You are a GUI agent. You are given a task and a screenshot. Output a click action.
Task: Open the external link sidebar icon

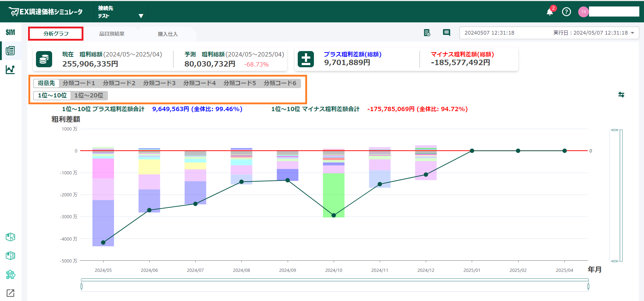pos(10,293)
